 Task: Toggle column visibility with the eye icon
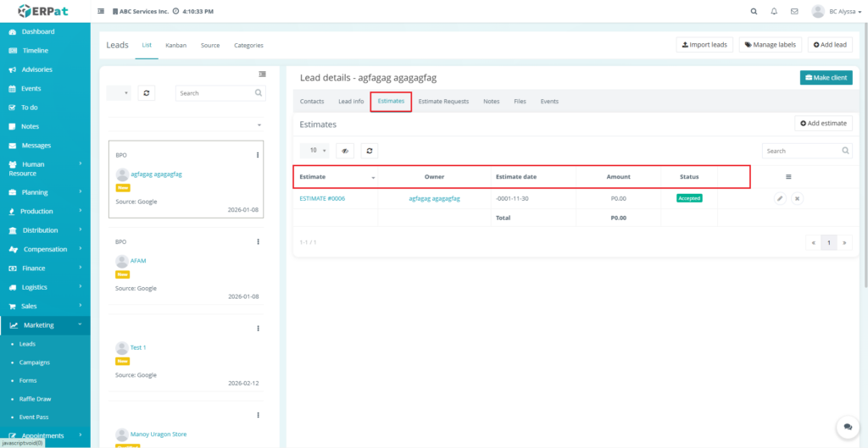[345, 151]
